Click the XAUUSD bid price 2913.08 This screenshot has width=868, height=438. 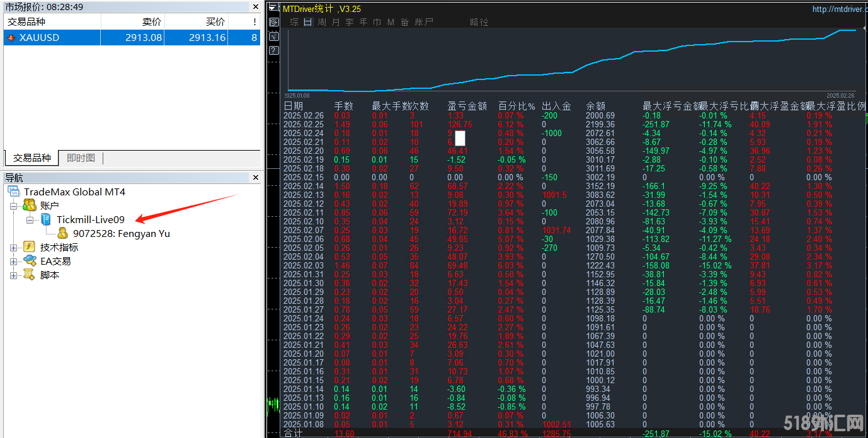pyautogui.click(x=144, y=38)
